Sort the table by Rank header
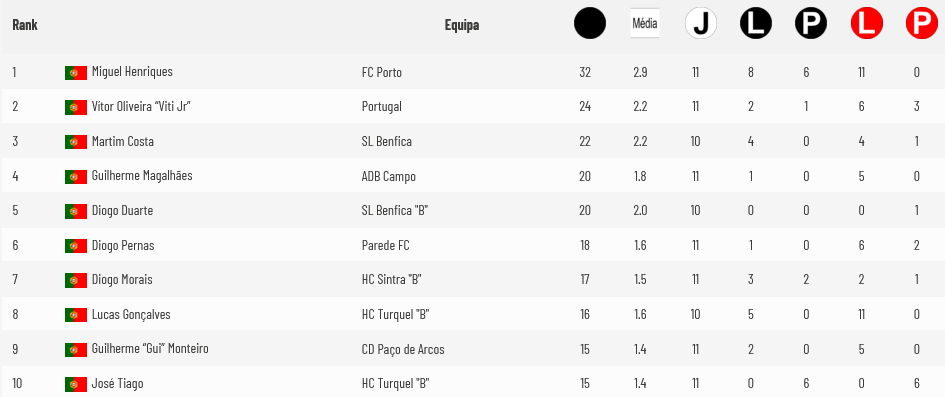945x397 pixels. pyautogui.click(x=25, y=25)
